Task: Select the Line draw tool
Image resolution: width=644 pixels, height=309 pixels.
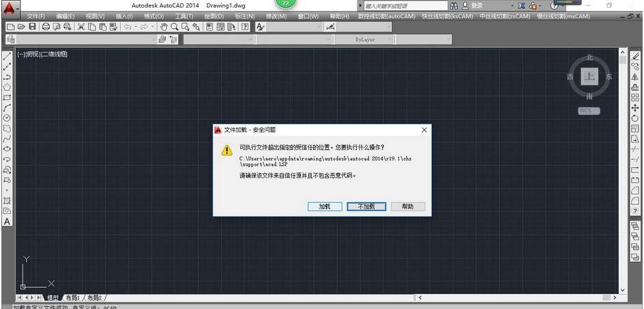Action: 7,56
